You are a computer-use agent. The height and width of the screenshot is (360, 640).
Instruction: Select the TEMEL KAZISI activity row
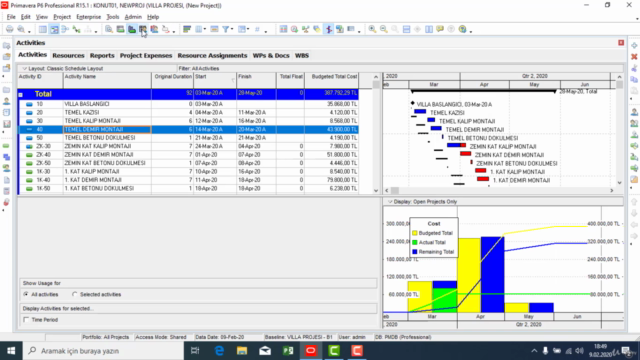(x=188, y=112)
